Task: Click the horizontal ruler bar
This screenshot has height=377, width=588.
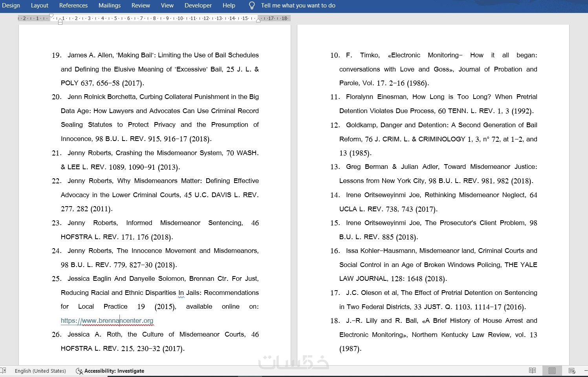Action: tap(155, 18)
